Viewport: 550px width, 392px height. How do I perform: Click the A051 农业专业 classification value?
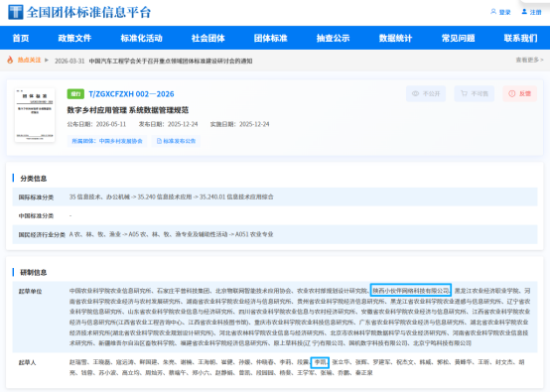(x=254, y=234)
